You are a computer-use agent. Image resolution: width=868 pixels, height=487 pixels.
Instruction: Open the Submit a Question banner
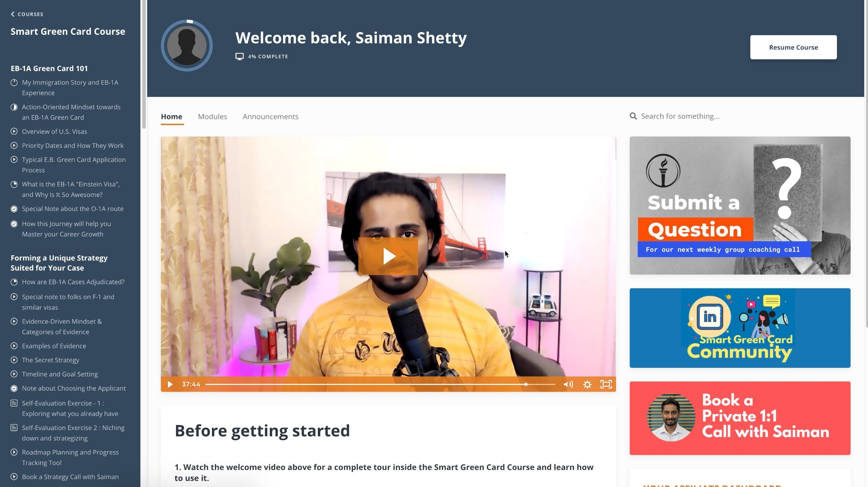click(740, 206)
